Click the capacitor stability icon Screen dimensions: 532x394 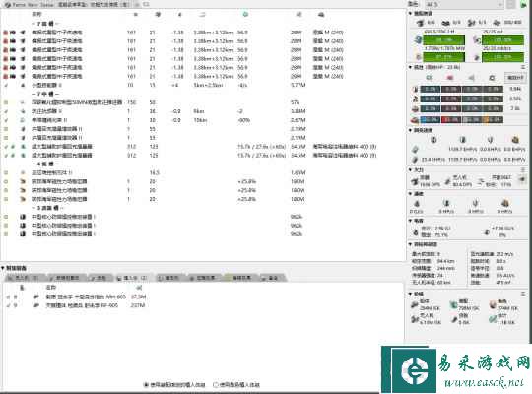pos(487,232)
